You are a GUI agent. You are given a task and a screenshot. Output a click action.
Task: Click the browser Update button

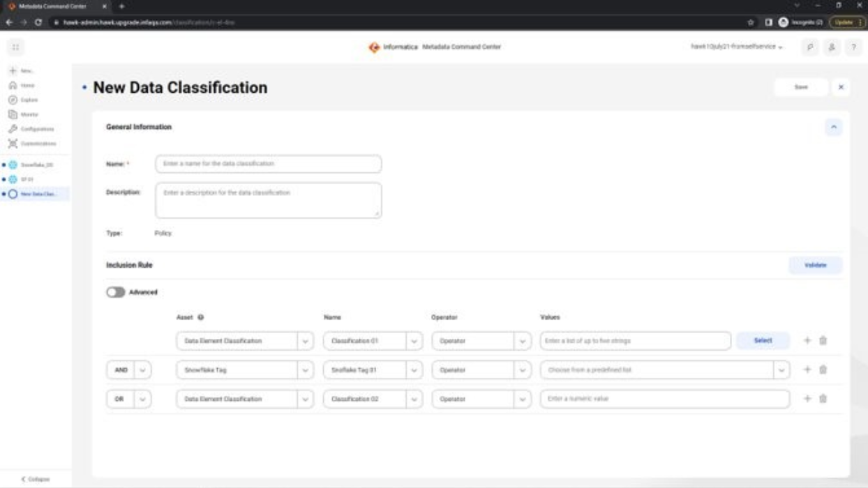click(846, 22)
